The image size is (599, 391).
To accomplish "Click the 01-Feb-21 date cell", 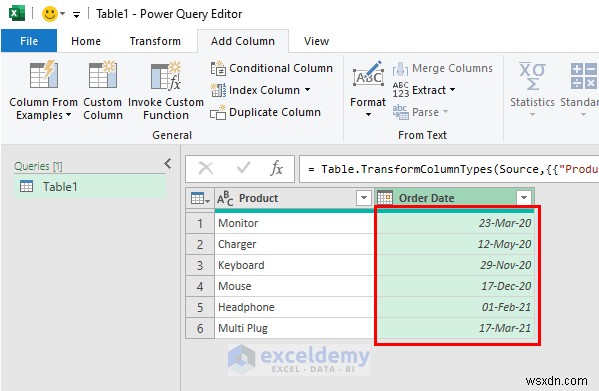I will coord(454,307).
